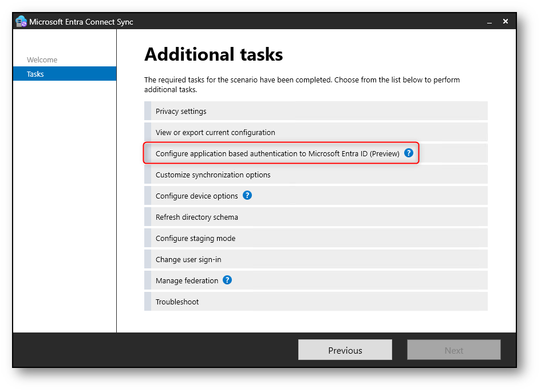Minimize the Entra Connect Sync window
Screen dimensions: 541x392
489,22
